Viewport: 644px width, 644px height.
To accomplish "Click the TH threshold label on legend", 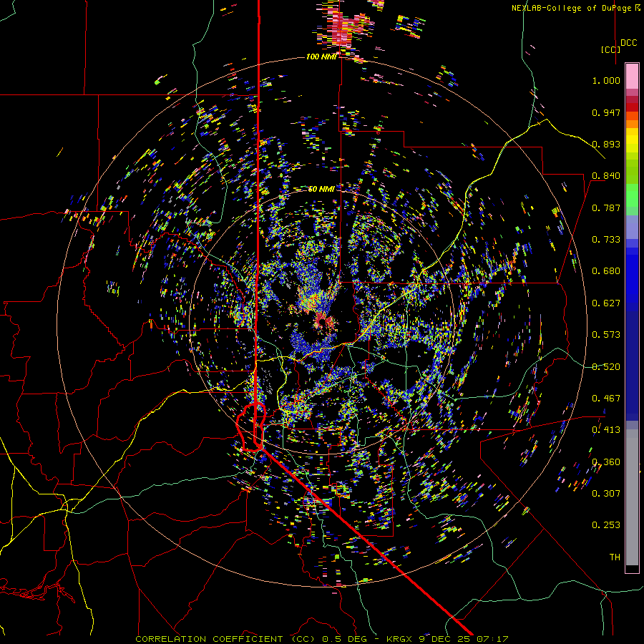I will tap(615, 557).
